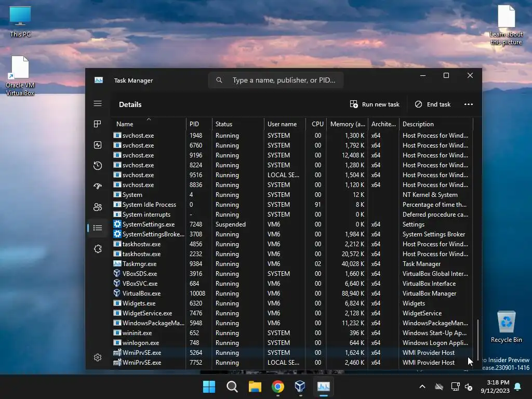Open App history sidebar icon
The width and height of the screenshot is (532, 399).
[x=98, y=166]
